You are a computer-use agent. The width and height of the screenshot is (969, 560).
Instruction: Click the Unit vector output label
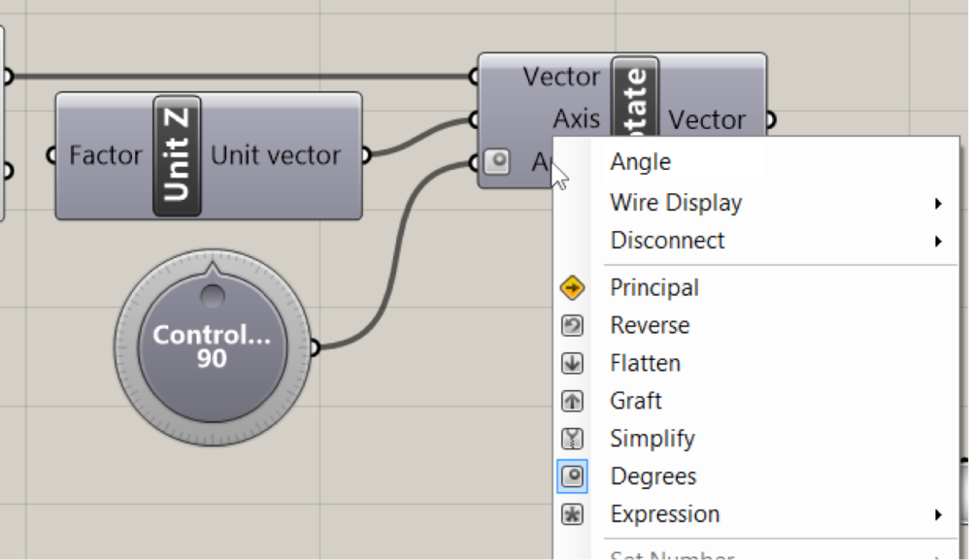coord(276,155)
